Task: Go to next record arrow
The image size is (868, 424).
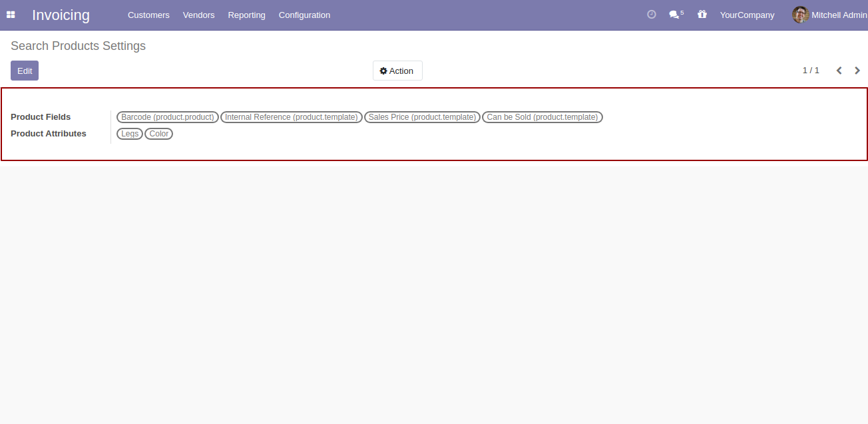Action: coord(857,71)
